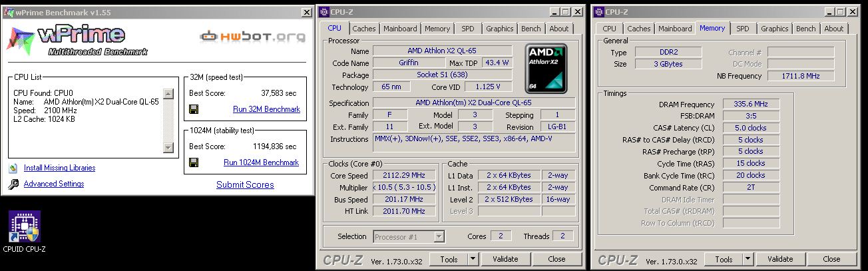Switch to CPU tab in Memory window

[609, 29]
